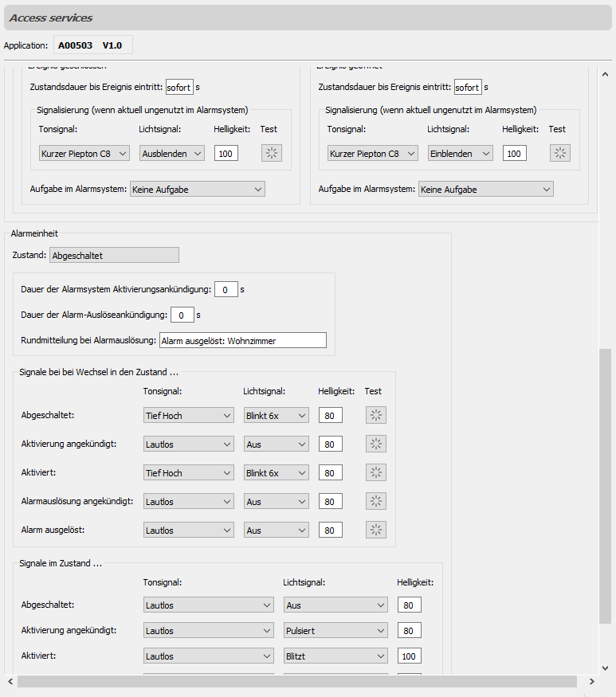
Task: Open Lichtsignal dropdown for Aktiviert transition
Action: point(277,473)
